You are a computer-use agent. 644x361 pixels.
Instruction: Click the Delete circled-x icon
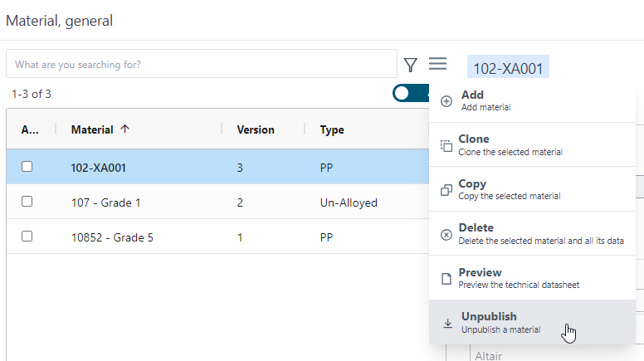click(446, 235)
